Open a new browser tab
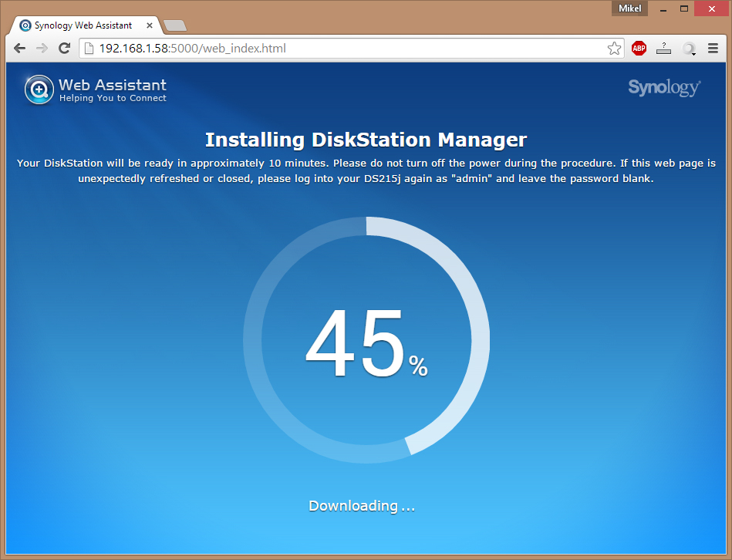Viewport: 732px width, 560px height. point(175,25)
